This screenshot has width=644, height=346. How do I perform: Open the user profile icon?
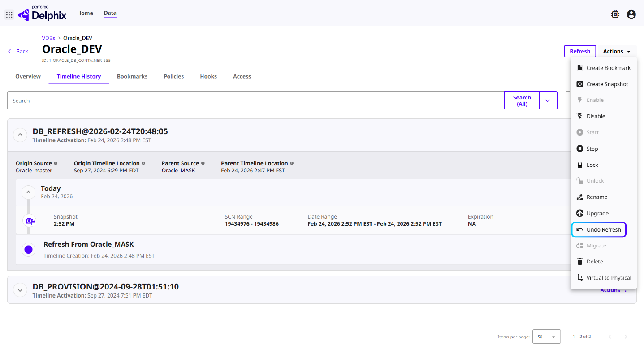[631, 14]
